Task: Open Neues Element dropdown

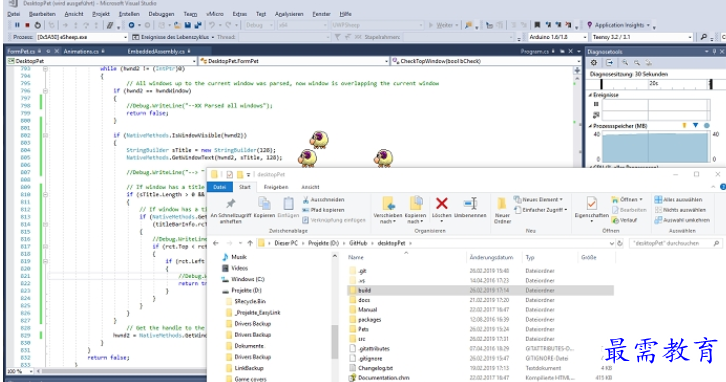Action: tap(538, 200)
